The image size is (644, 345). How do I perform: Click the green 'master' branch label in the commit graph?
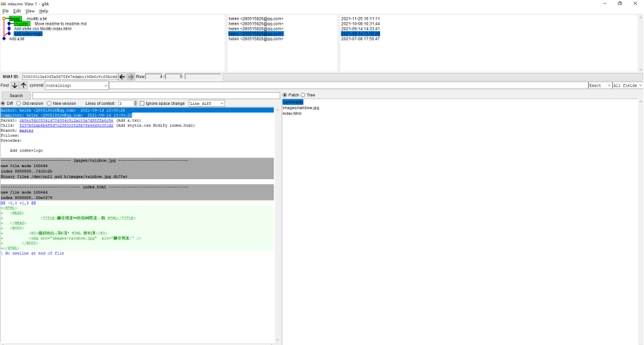tap(22, 24)
